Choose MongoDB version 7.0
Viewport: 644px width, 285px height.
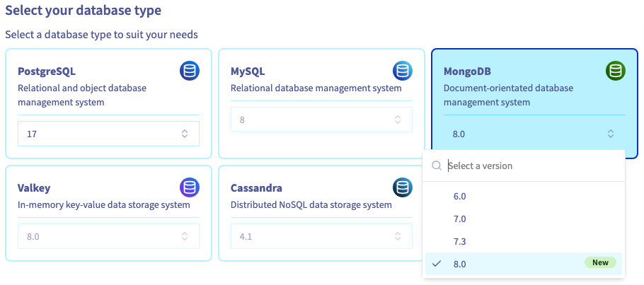[x=524, y=219]
